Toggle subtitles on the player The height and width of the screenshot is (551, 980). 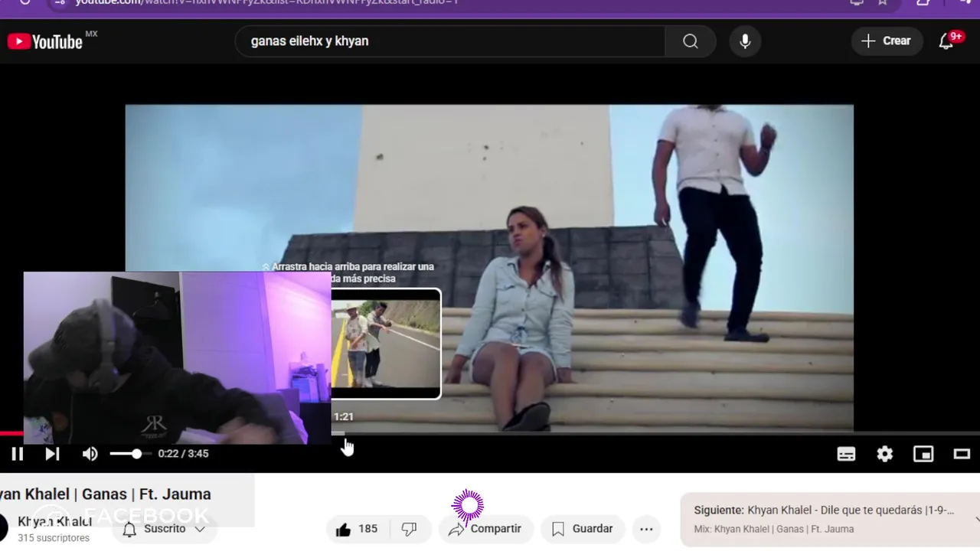click(846, 454)
